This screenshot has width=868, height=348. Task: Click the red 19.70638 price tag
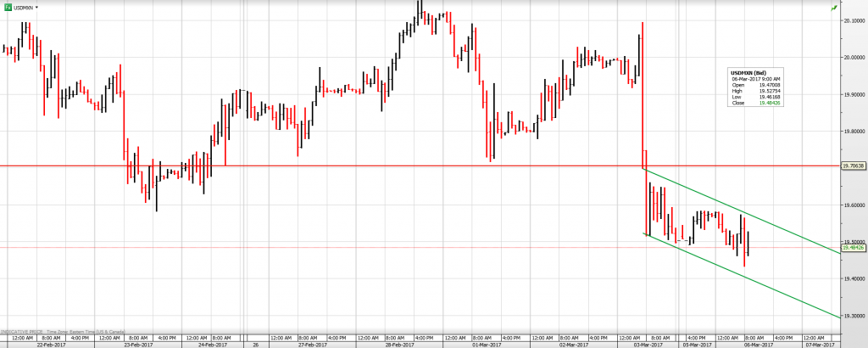pos(852,166)
